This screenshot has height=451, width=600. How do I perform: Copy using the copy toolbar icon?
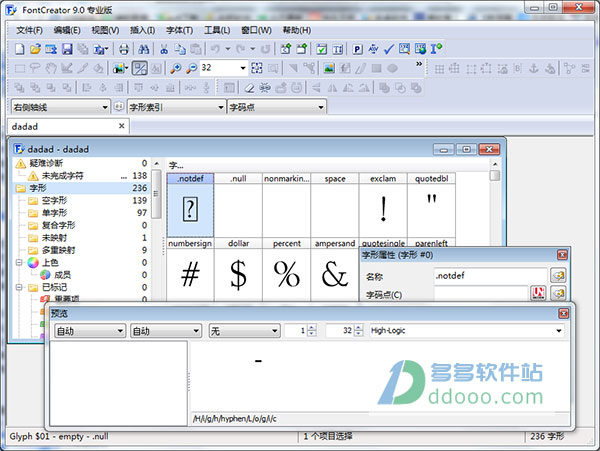180,49
